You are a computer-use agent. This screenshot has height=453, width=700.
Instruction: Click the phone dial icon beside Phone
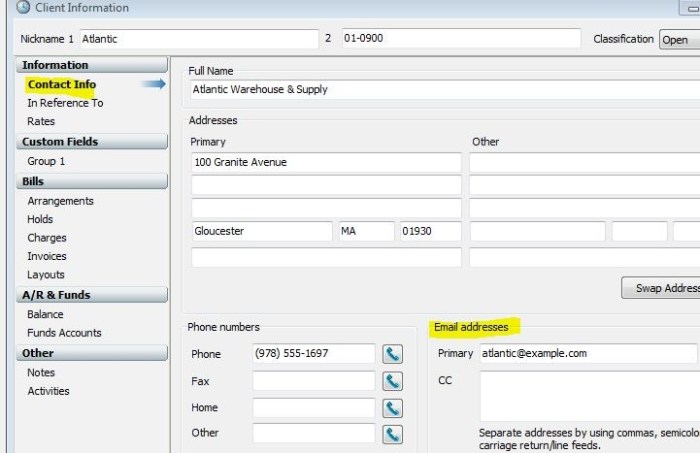click(x=392, y=354)
